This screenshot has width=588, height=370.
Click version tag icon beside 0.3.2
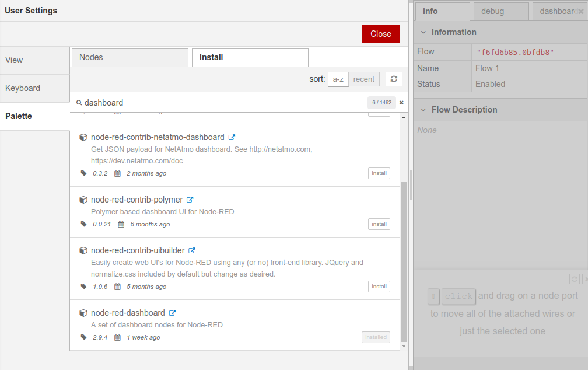[83, 173]
